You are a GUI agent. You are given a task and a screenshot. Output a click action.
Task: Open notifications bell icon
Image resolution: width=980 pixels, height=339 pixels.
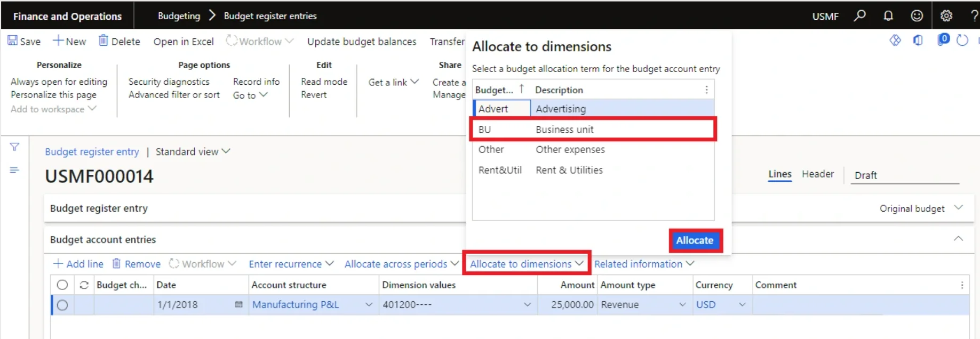pyautogui.click(x=888, y=15)
